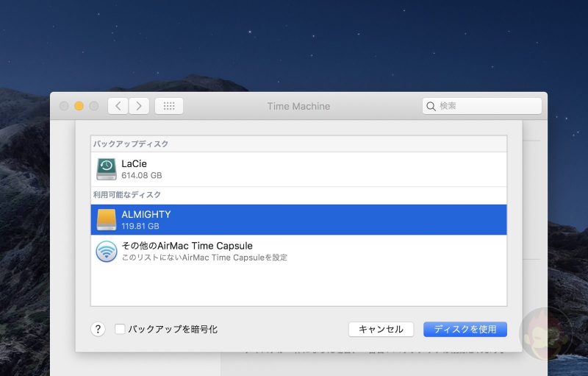The image size is (588, 376).
Task: Show all preferences with the grid icon
Action: (169, 106)
